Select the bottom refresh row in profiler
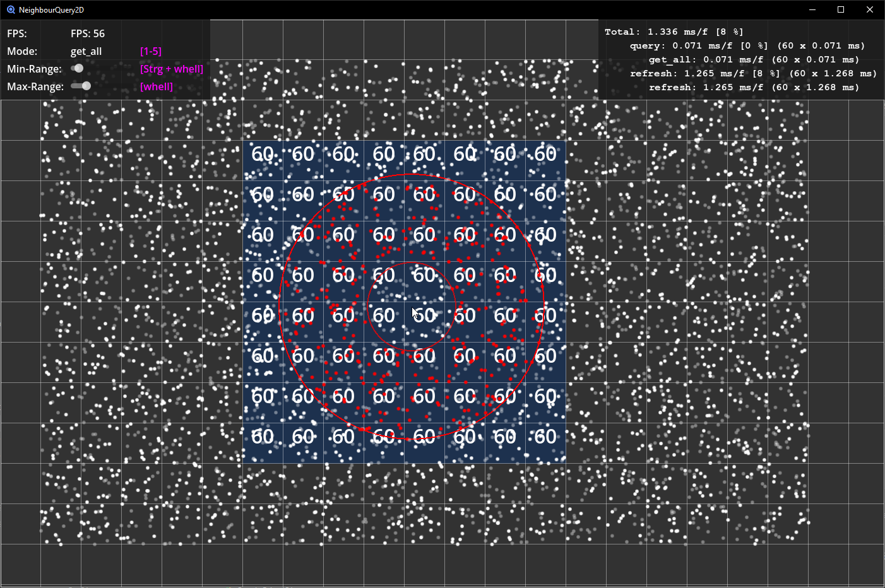Screen dimensions: 885x588 754,87
